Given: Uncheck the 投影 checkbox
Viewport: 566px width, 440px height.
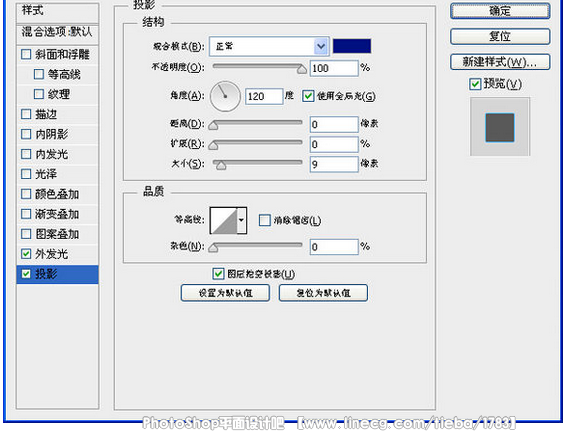Looking at the screenshot, I should (x=26, y=274).
